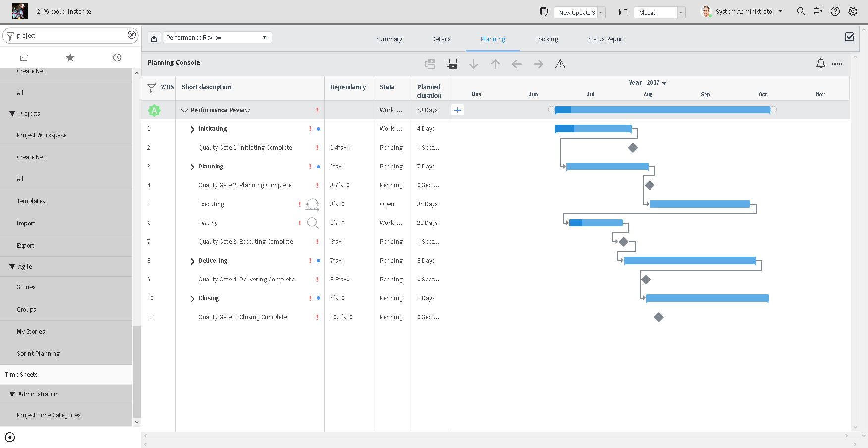Click the move task down arrow icon
The image size is (868, 448).
pos(474,64)
